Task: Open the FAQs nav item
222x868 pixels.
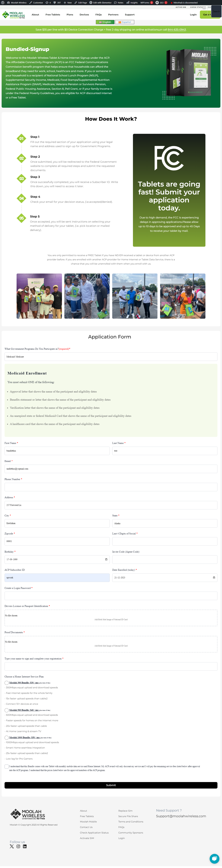Action: tap(98, 15)
